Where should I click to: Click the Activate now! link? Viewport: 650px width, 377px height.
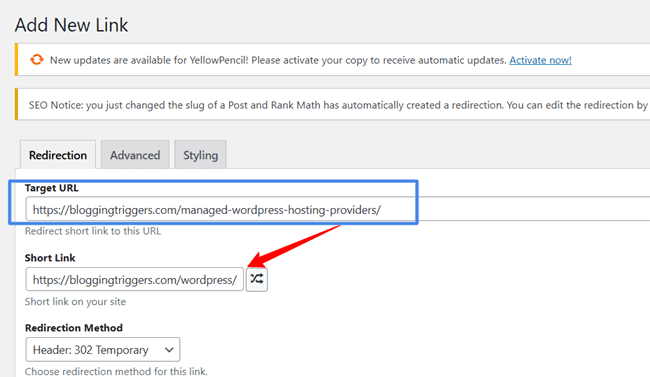point(540,60)
